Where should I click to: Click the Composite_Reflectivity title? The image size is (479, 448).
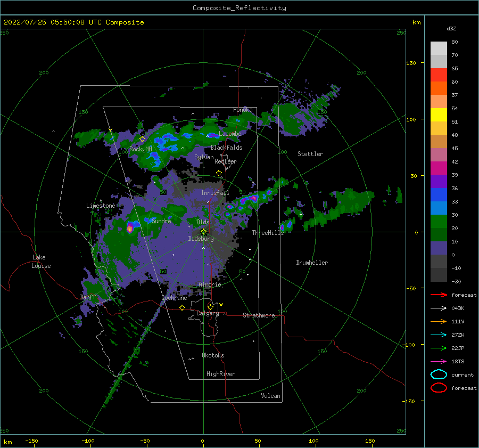pyautogui.click(x=240, y=8)
